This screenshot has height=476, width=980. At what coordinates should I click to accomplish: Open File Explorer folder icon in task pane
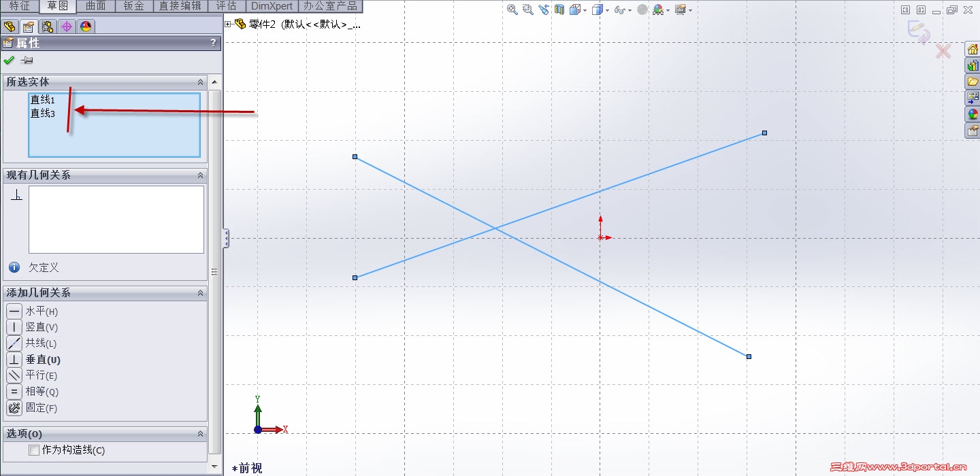(x=973, y=82)
